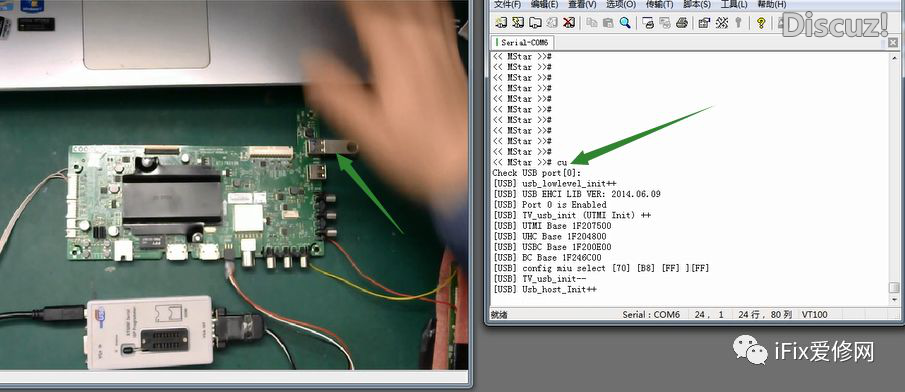This screenshot has width=905, height=392.
Task: Click the Connect in Tab icon
Action: (x=534, y=23)
